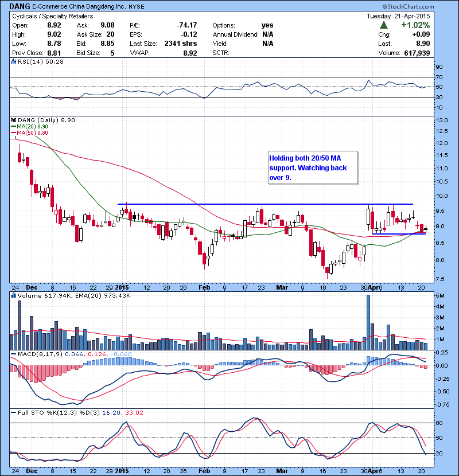Click the 2015 label on price chart axis
The width and height of the screenshot is (459, 476).
[122, 287]
